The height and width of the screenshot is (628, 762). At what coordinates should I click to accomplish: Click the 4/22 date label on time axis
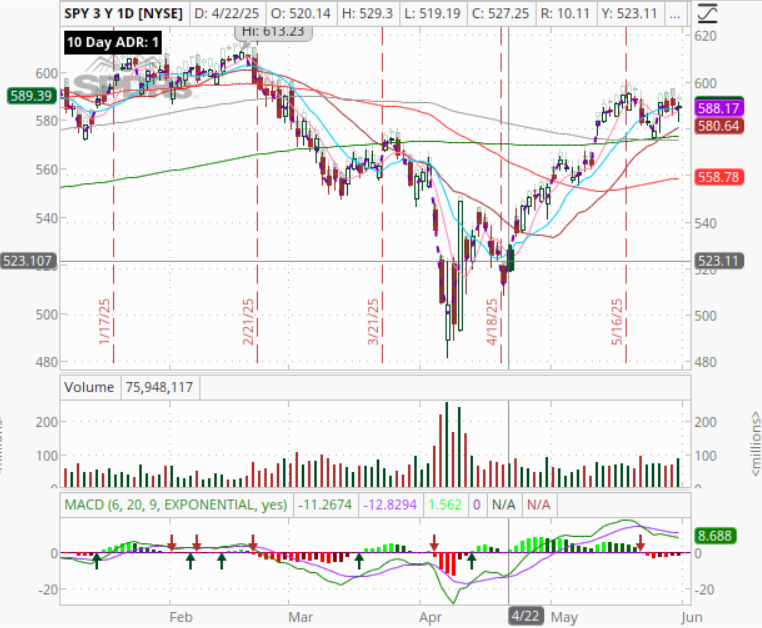tap(526, 616)
